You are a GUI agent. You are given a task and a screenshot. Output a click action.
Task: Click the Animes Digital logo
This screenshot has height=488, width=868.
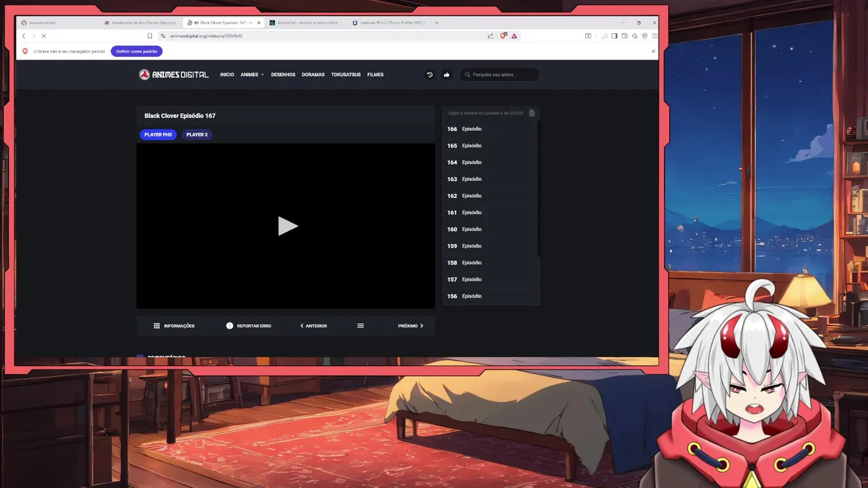tap(174, 75)
